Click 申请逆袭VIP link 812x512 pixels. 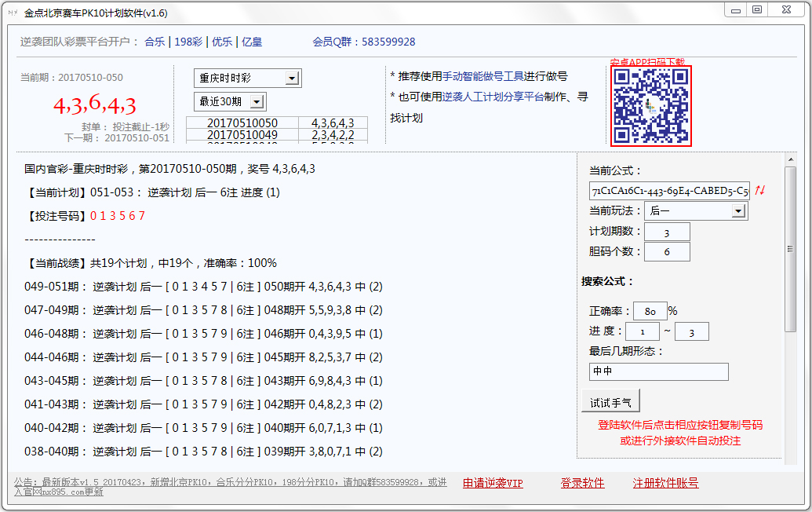coord(493,483)
